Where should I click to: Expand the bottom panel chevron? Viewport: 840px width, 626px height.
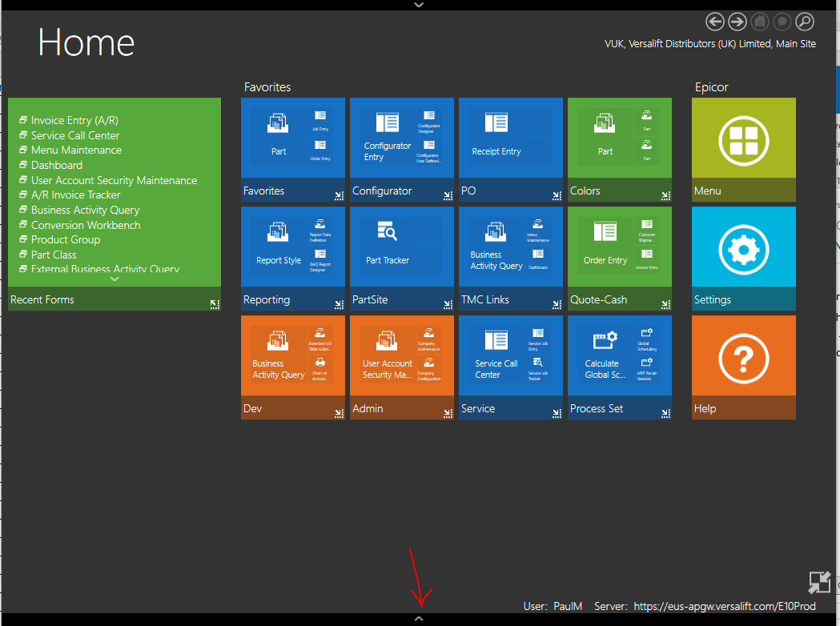419,619
